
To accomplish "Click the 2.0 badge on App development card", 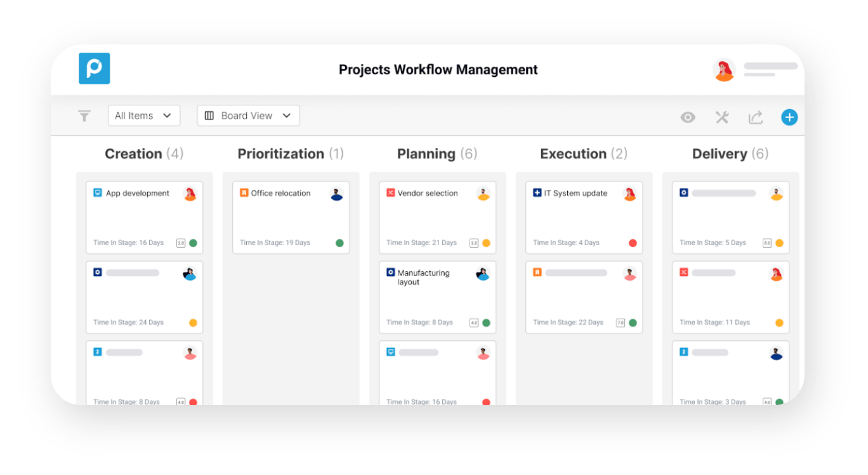I will [x=181, y=243].
